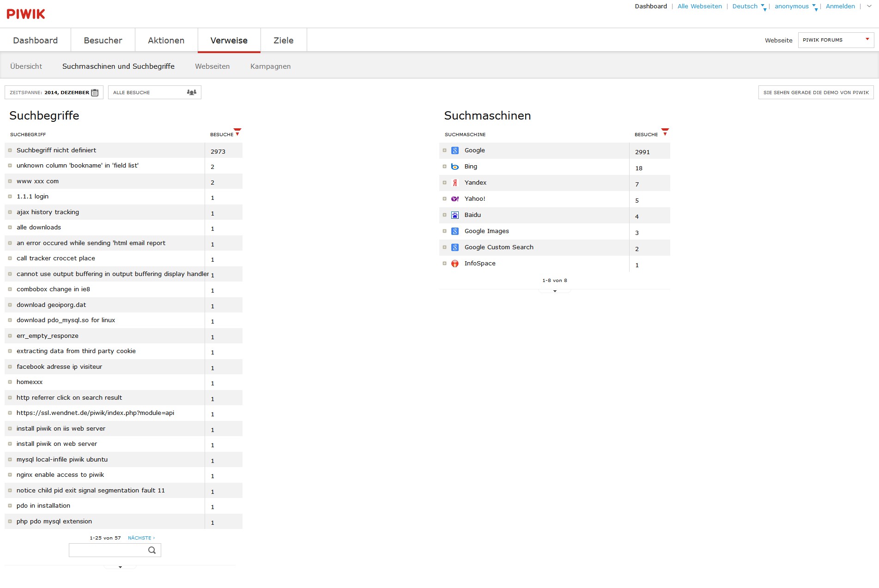Expand the Yandex row
The height and width of the screenshot is (588, 879).
444,183
